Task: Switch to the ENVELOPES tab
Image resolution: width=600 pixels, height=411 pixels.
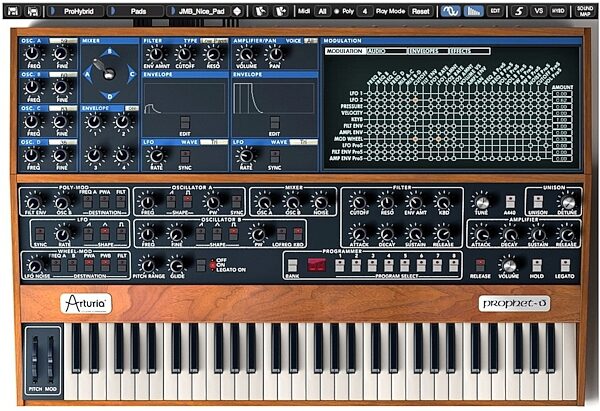Action: (426, 51)
